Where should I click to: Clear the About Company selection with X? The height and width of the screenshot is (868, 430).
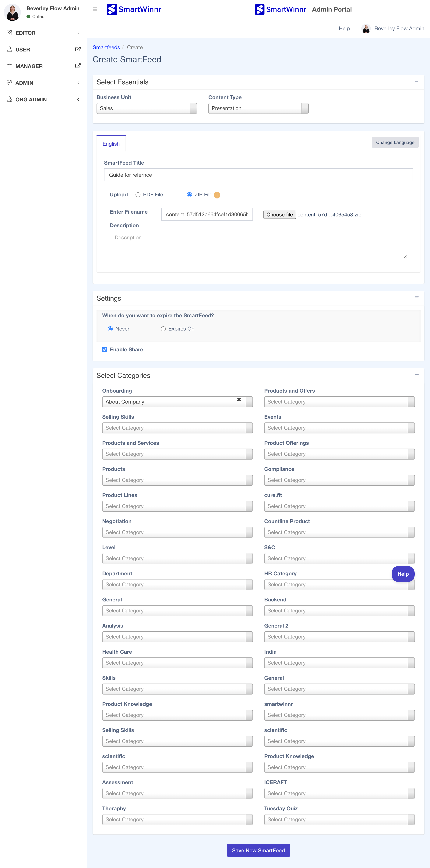239,399
